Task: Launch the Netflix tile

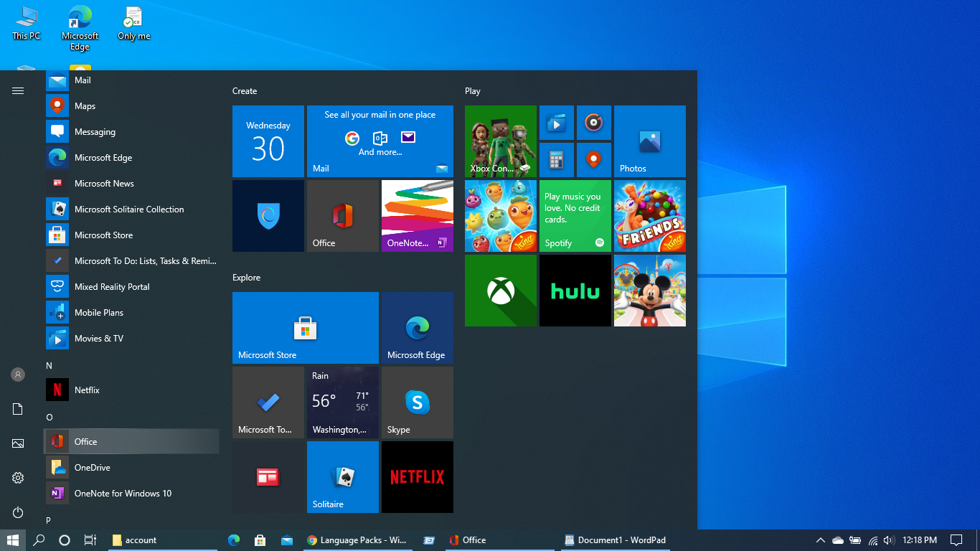Action: (418, 477)
